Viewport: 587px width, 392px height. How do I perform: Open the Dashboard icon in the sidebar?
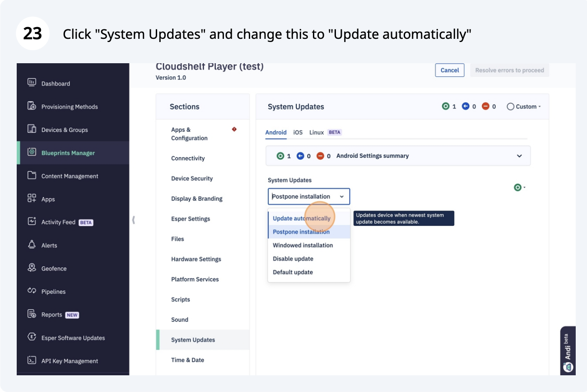click(32, 83)
